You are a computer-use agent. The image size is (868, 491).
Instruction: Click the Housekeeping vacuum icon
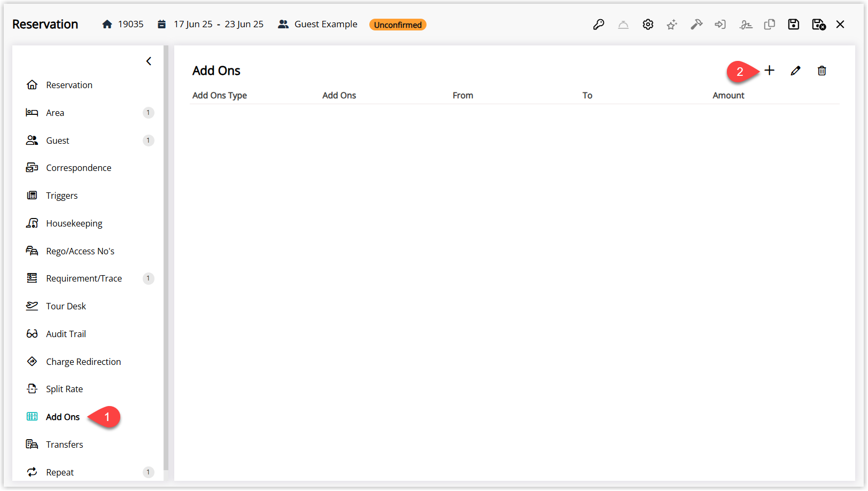pyautogui.click(x=32, y=223)
